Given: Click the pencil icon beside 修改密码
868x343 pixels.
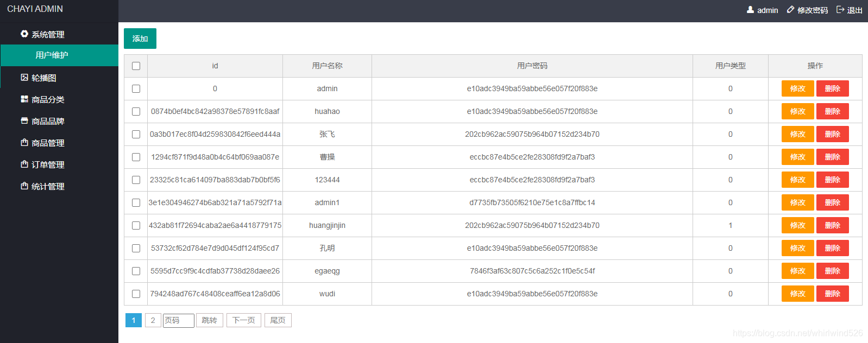Looking at the screenshot, I should point(790,10).
